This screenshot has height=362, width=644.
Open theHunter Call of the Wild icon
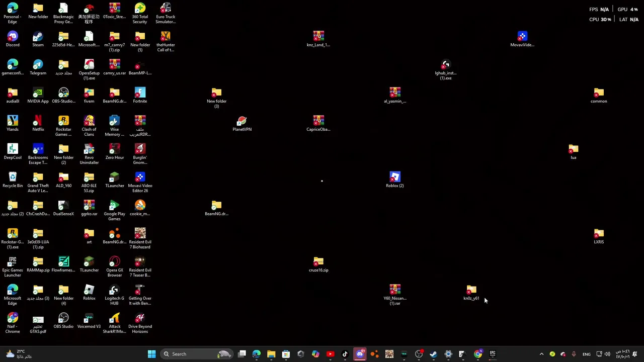[x=166, y=41]
